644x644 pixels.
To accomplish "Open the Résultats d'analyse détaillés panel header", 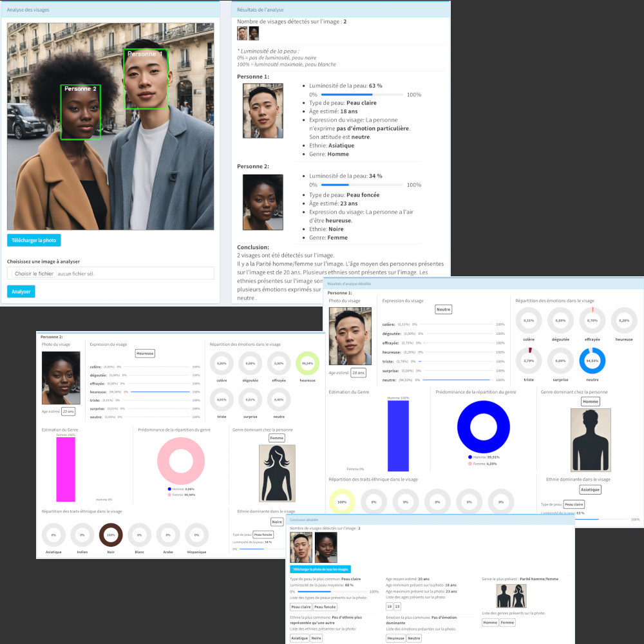I will (x=483, y=283).
